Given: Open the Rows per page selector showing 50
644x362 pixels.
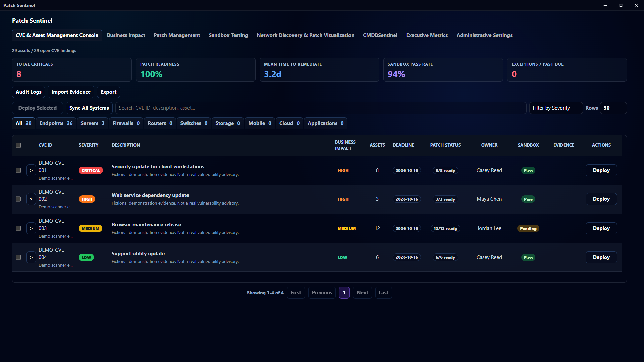Looking at the screenshot, I should (613, 108).
